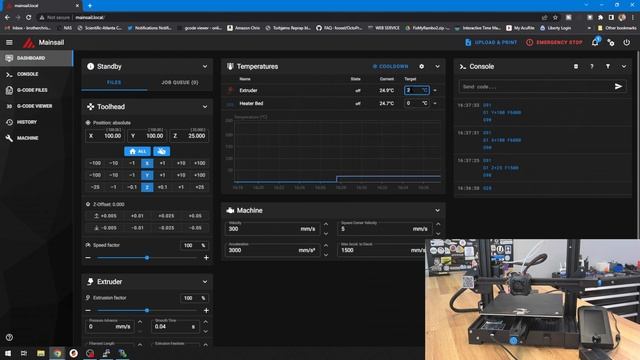The height and width of the screenshot is (360, 640).
Task: Click the Z position input field
Action: click(x=189, y=136)
